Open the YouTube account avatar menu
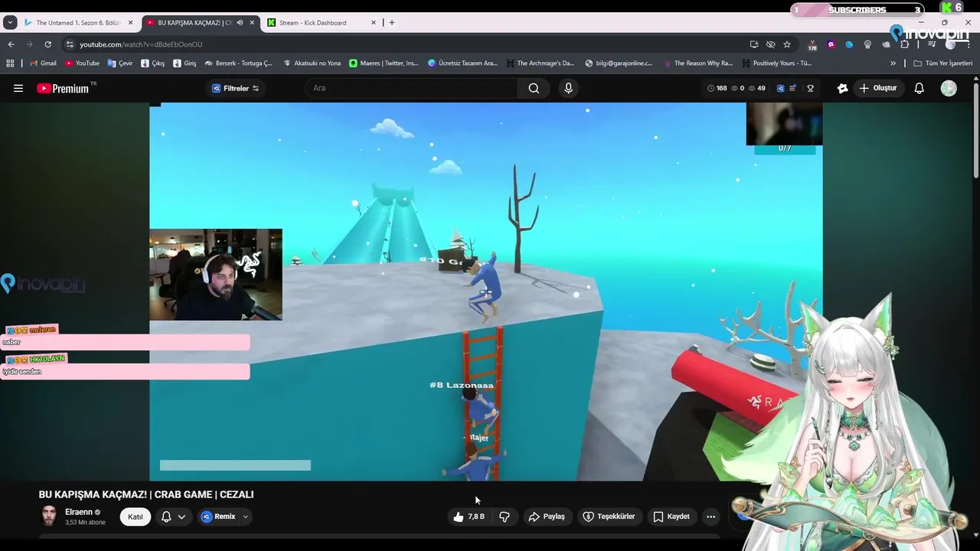The height and width of the screenshot is (551, 980). 949,88
